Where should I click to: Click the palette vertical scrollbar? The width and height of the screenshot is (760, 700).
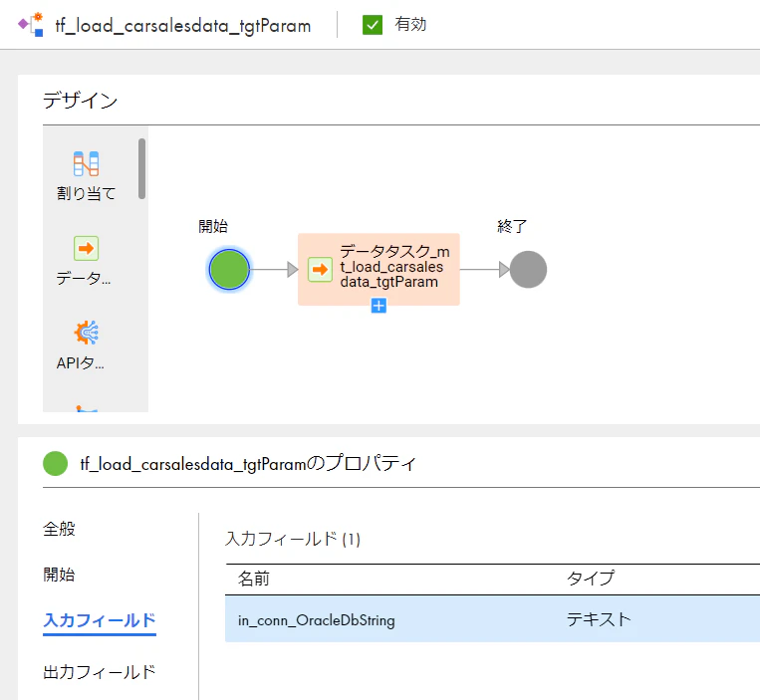(141, 168)
